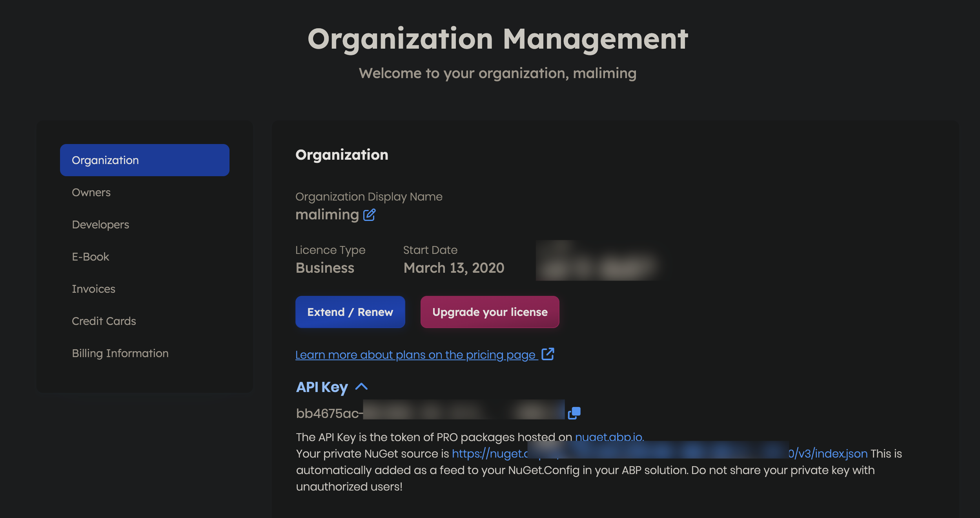Collapse the API Key chevron
Screen dimensions: 980x518
[361, 387]
